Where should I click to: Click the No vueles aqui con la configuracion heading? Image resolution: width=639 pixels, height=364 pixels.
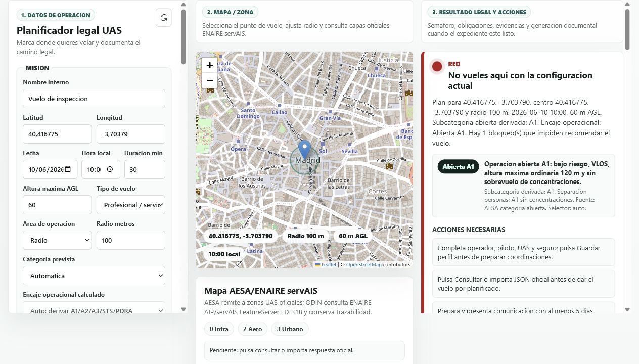520,81
